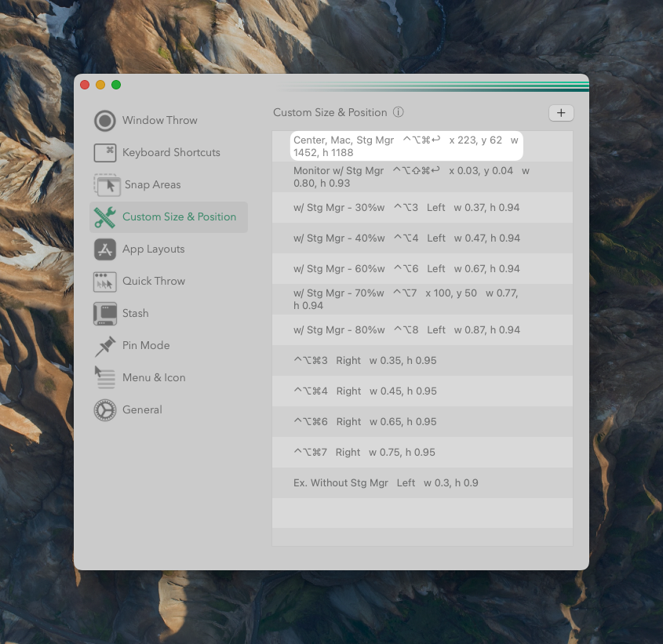Click the App Layouts icon
This screenshot has height=644, width=663.
104,249
